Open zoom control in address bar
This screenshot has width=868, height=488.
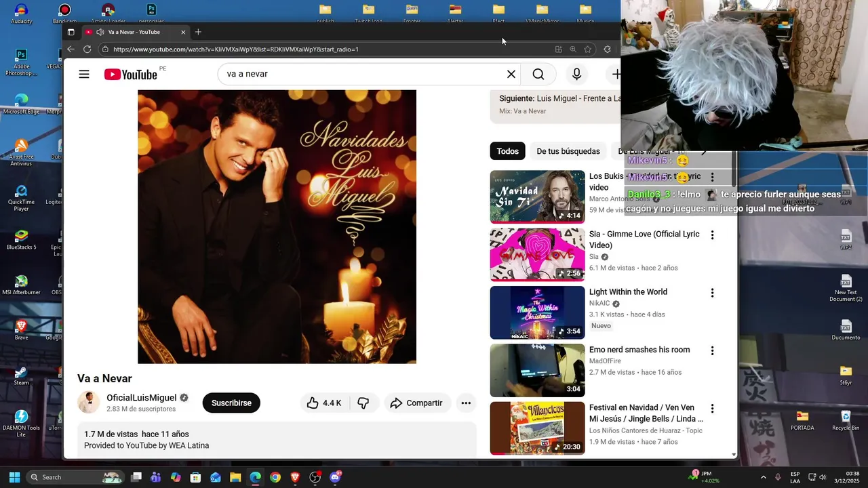click(x=573, y=49)
